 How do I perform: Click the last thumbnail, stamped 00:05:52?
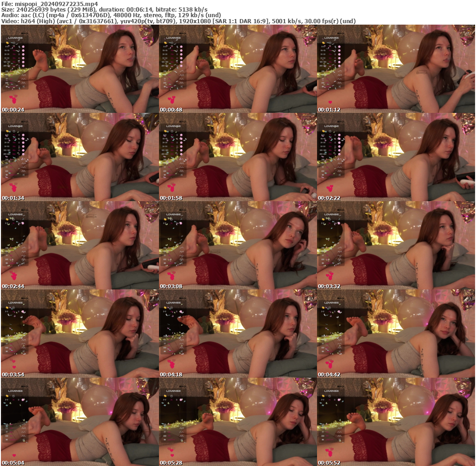point(396,422)
